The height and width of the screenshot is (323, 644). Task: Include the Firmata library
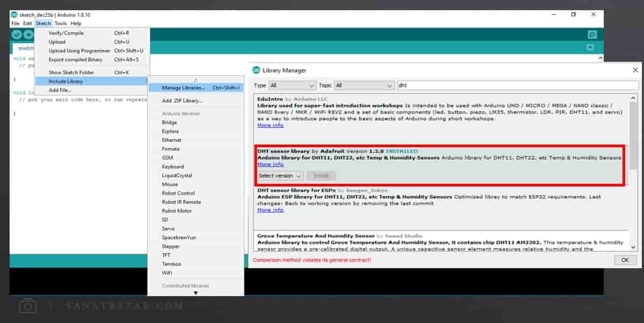click(196, 149)
